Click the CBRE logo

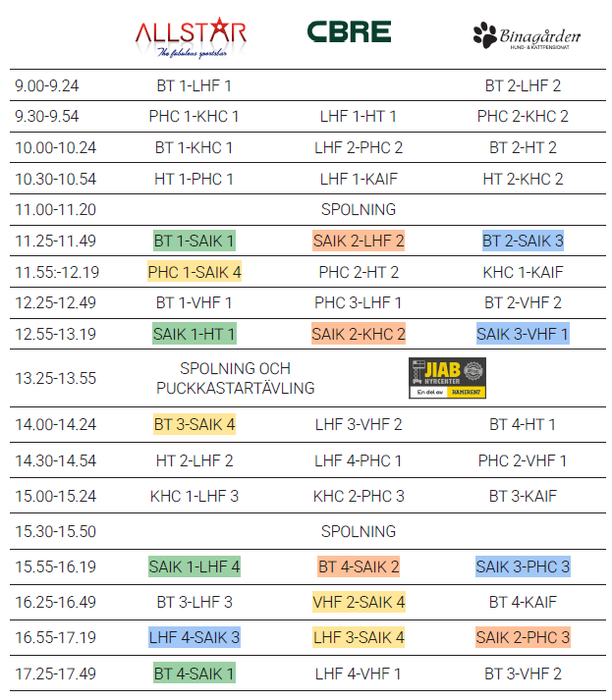[349, 32]
